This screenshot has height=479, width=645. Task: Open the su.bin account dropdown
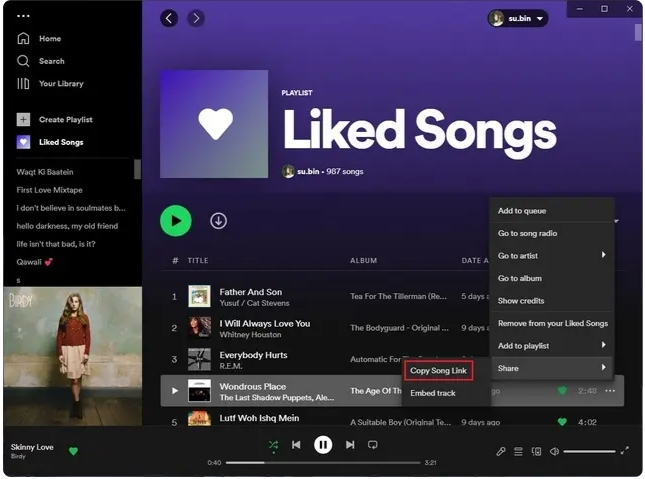tap(518, 18)
